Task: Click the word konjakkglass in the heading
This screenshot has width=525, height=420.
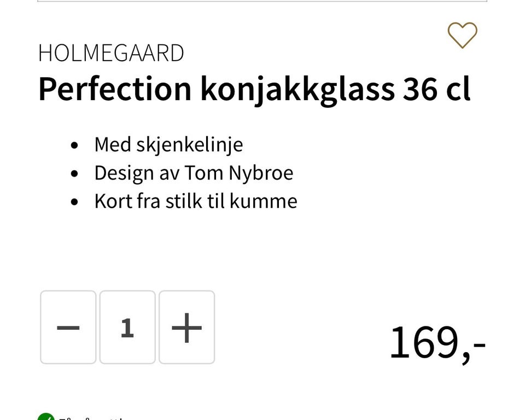Action: pyautogui.click(x=297, y=89)
